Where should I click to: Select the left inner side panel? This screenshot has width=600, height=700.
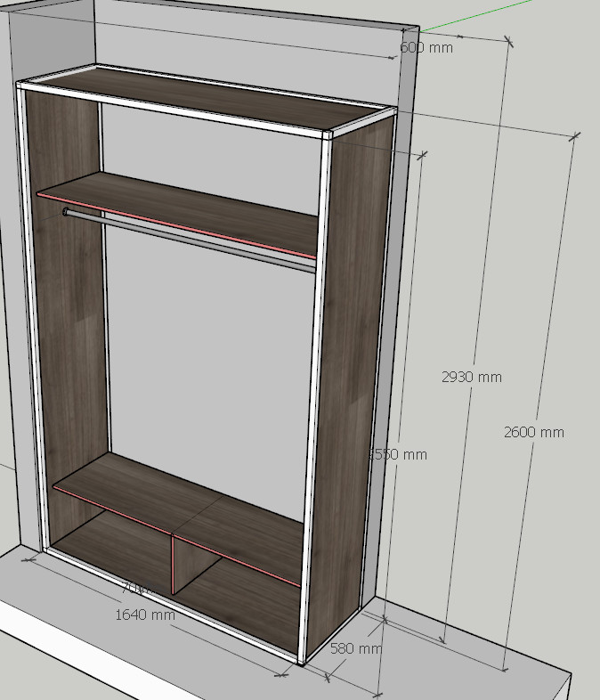(x=67, y=312)
